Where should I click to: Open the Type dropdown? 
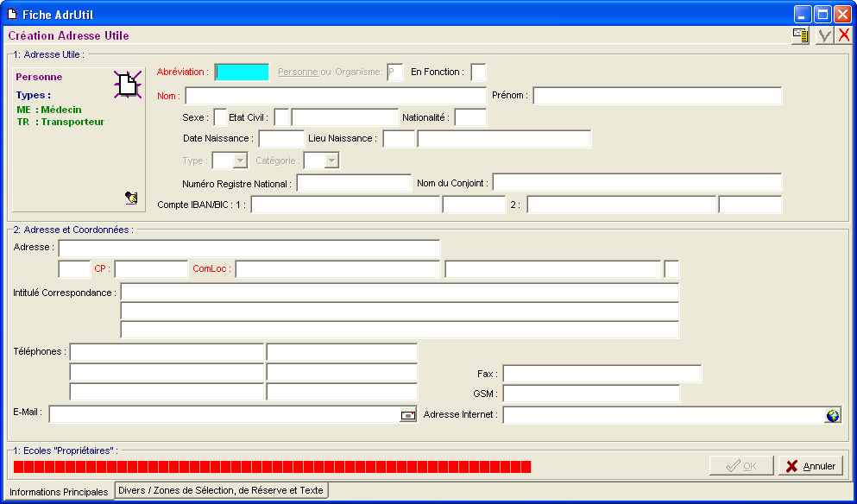240,161
